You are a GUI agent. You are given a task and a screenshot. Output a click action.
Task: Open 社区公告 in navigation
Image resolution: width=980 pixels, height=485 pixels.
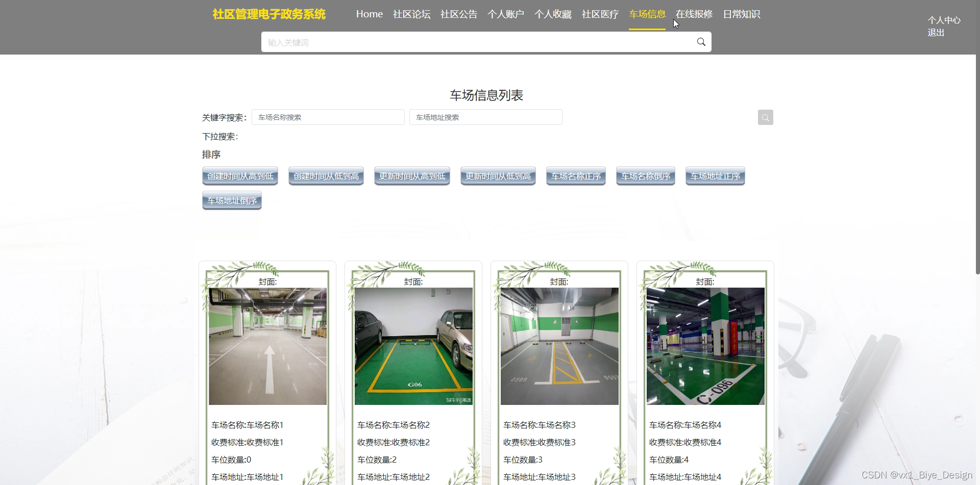pyautogui.click(x=459, y=14)
